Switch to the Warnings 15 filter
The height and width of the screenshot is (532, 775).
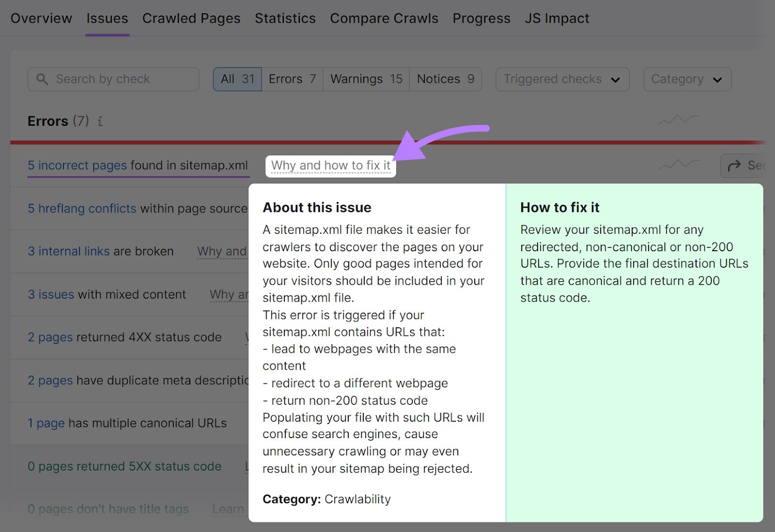(365, 79)
